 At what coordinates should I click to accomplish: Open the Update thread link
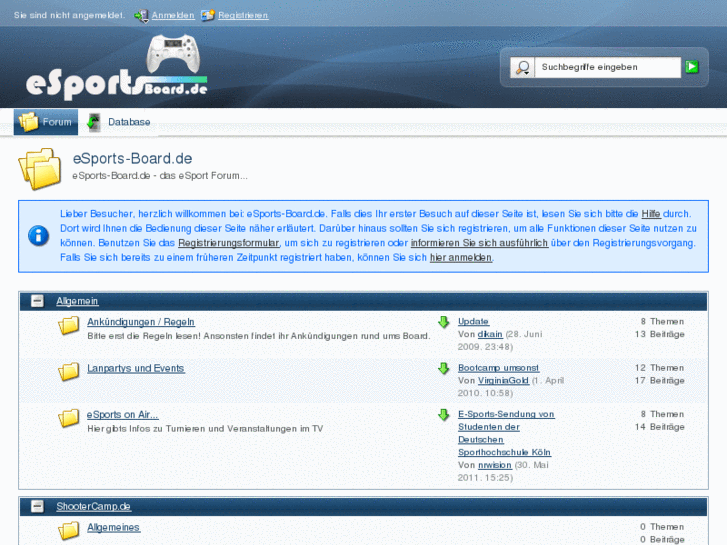pyautogui.click(x=473, y=321)
